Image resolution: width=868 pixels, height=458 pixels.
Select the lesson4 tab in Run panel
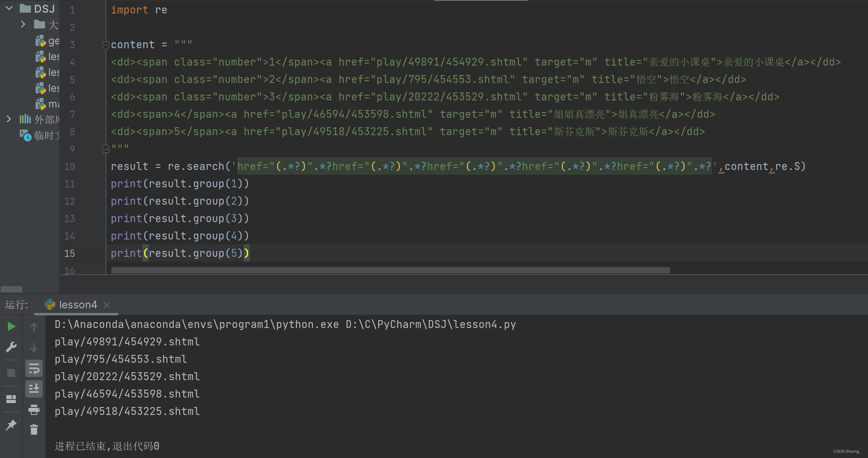[78, 304]
